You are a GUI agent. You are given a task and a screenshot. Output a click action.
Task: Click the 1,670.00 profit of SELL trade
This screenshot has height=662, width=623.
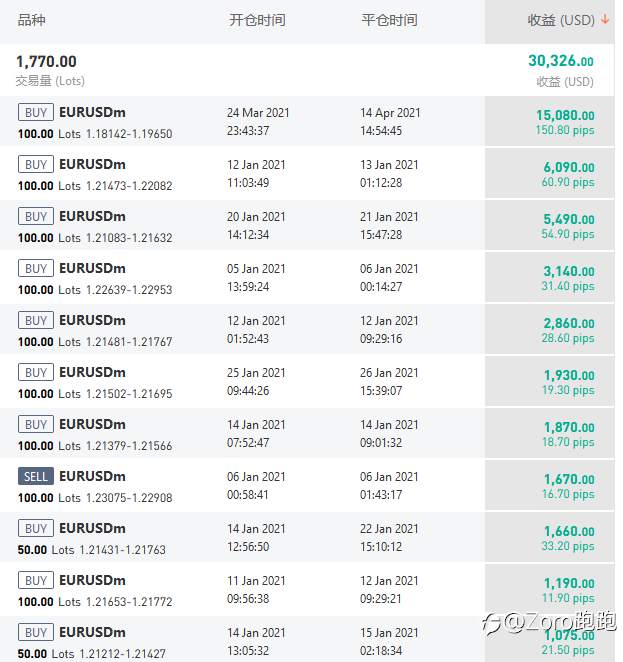569,479
